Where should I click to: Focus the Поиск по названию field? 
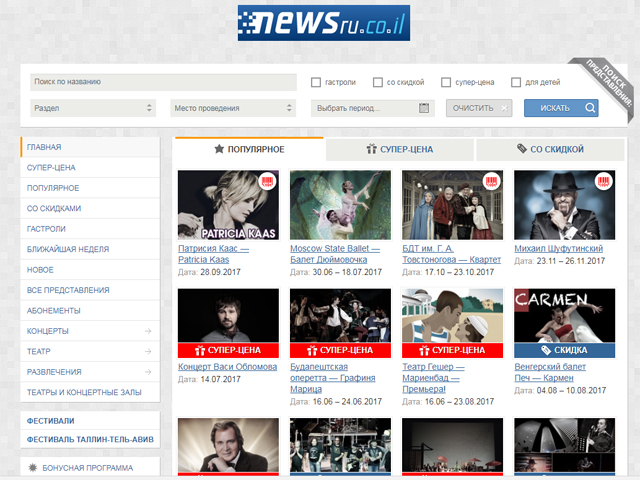click(163, 82)
